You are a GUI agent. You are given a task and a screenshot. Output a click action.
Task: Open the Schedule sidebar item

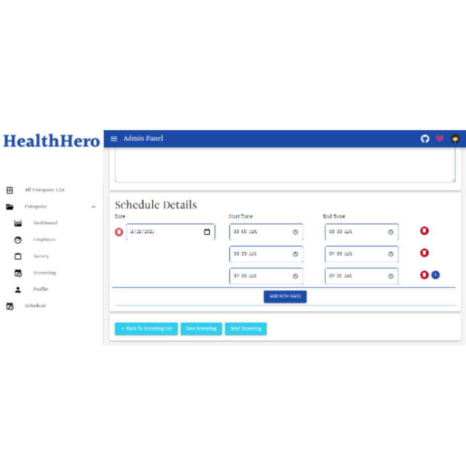point(35,306)
